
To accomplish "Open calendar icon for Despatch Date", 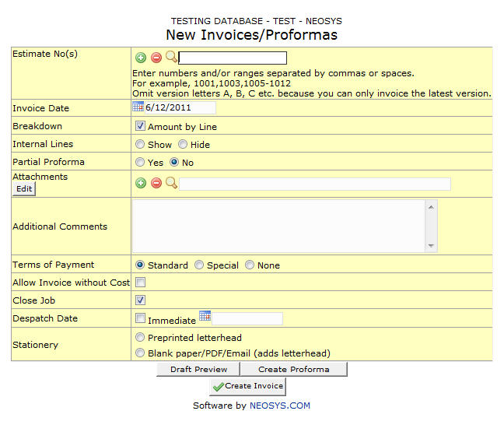I will click(205, 316).
